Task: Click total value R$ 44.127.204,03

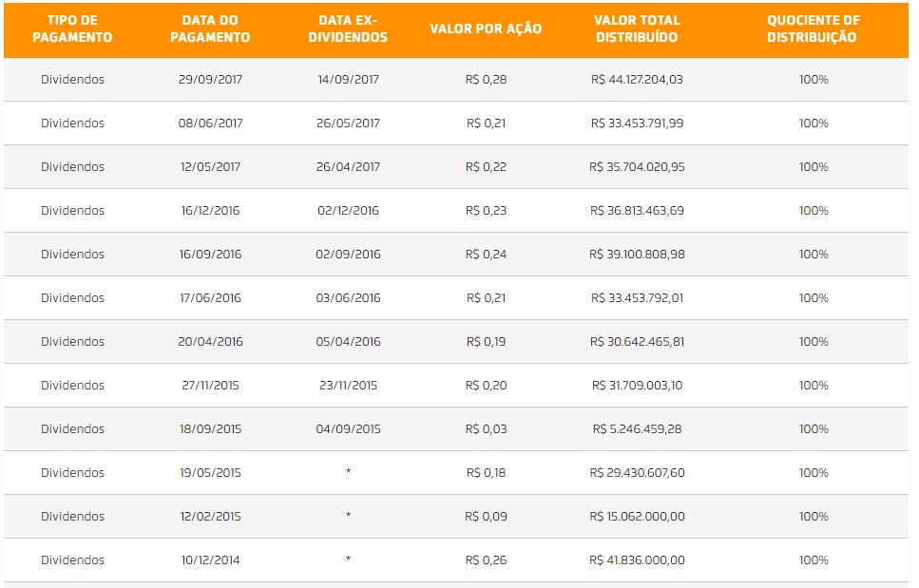Action: pyautogui.click(x=637, y=80)
